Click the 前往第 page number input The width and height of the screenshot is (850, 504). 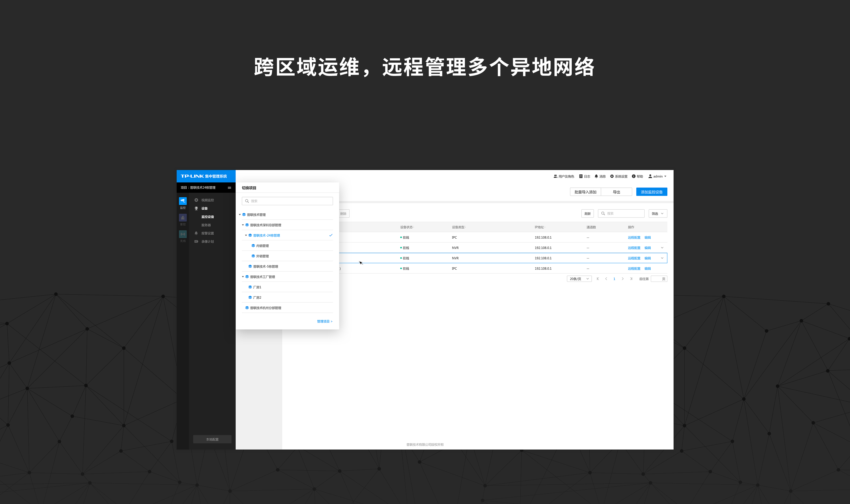pyautogui.click(x=659, y=279)
